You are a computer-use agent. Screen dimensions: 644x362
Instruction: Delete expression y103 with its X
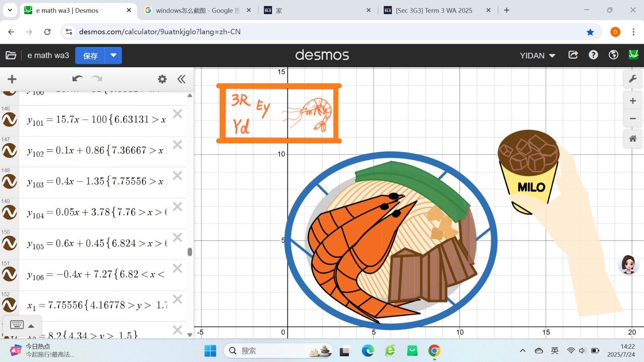point(178,176)
